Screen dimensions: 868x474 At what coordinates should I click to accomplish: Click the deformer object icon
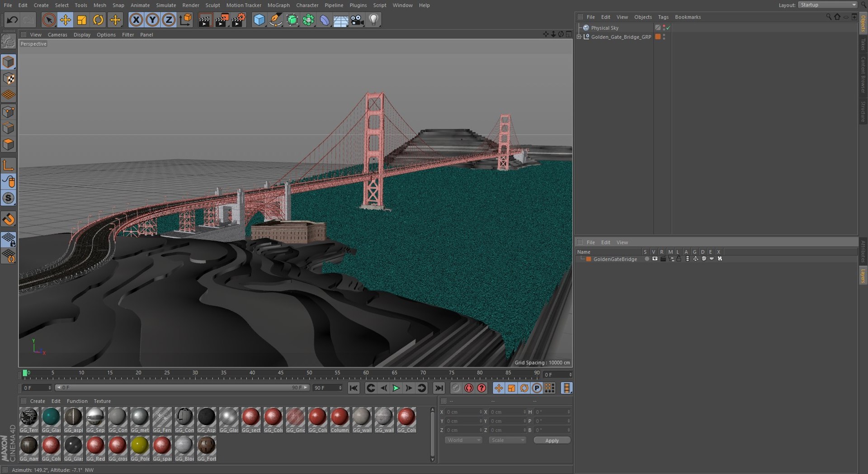pyautogui.click(x=325, y=20)
